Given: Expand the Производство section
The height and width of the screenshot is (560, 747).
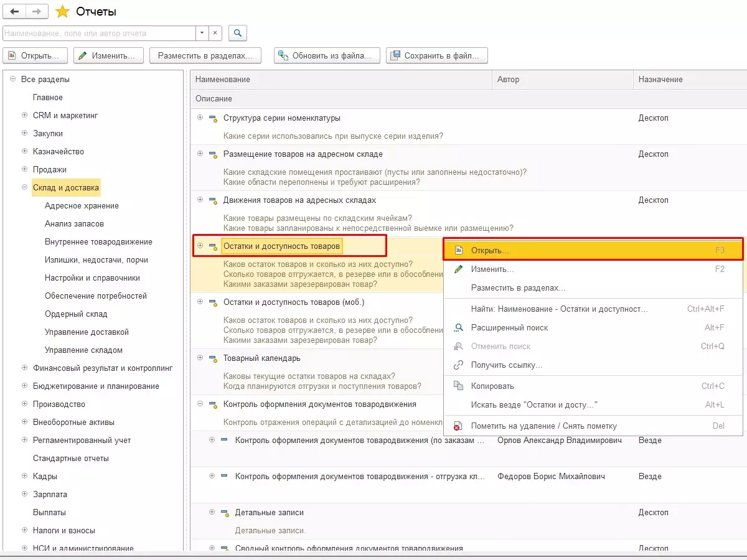Looking at the screenshot, I should click(x=25, y=404).
